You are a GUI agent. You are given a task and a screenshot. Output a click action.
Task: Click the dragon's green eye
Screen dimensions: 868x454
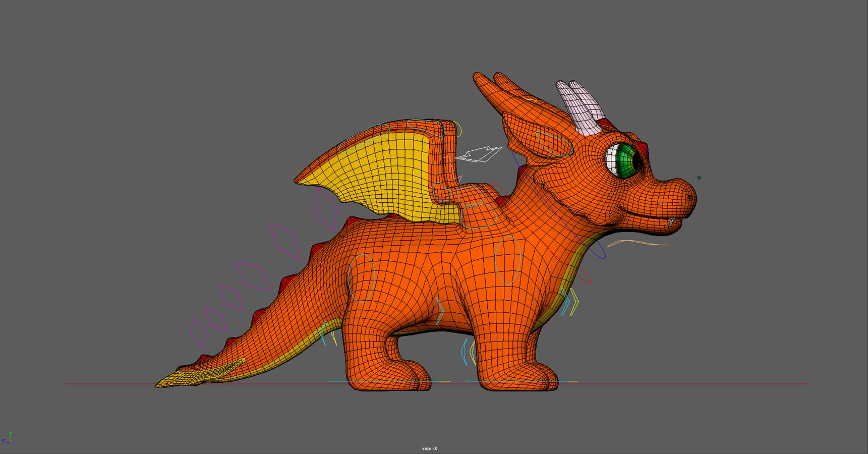pyautogui.click(x=625, y=161)
